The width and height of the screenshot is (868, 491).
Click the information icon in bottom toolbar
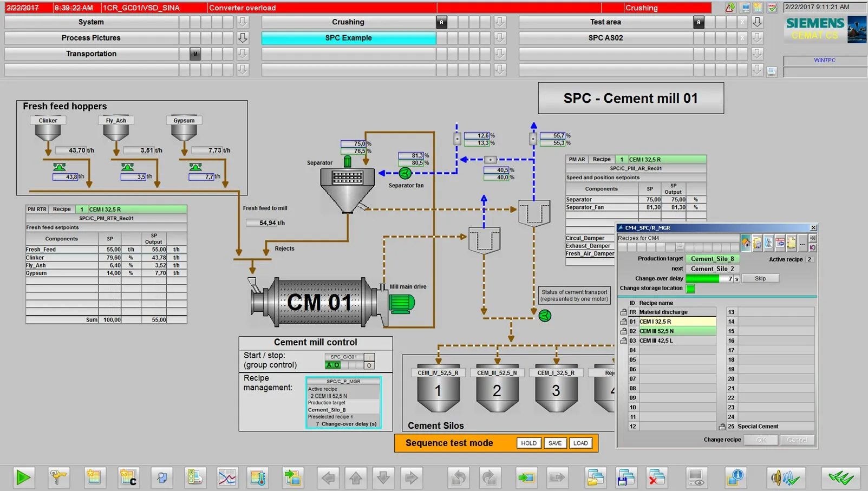pos(735,477)
